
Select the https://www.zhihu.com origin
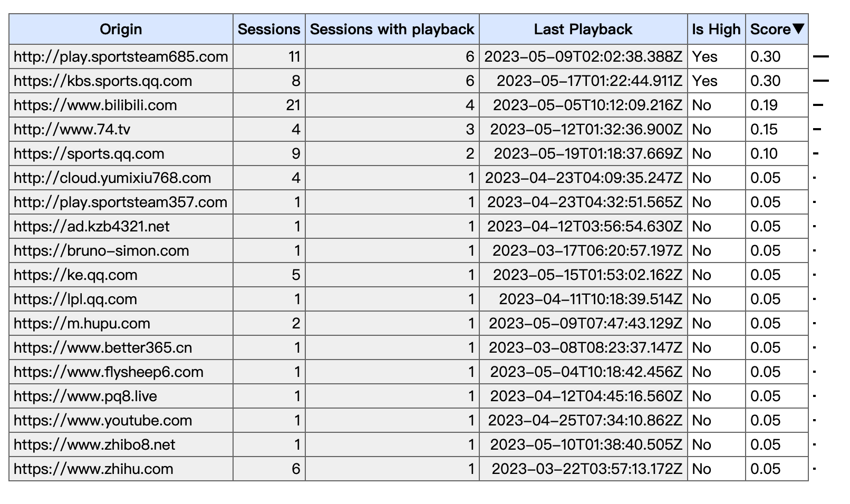[x=93, y=469]
